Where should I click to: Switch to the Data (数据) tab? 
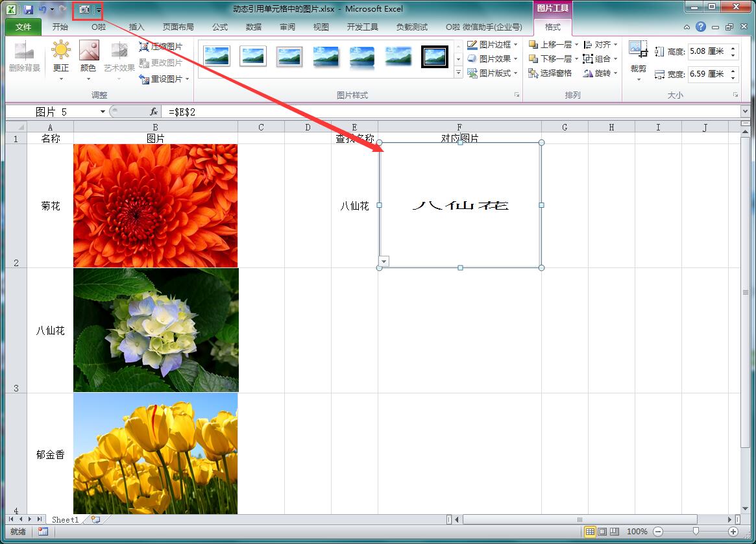click(x=254, y=27)
